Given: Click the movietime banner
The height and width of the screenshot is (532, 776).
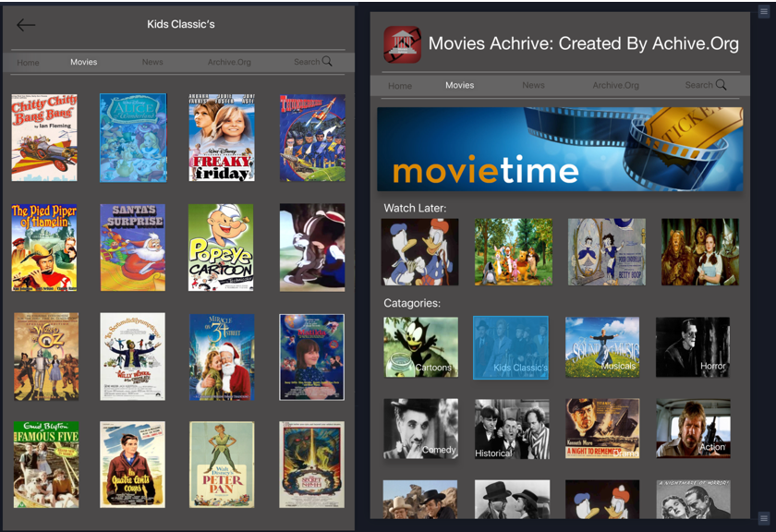Looking at the screenshot, I should click(x=560, y=149).
